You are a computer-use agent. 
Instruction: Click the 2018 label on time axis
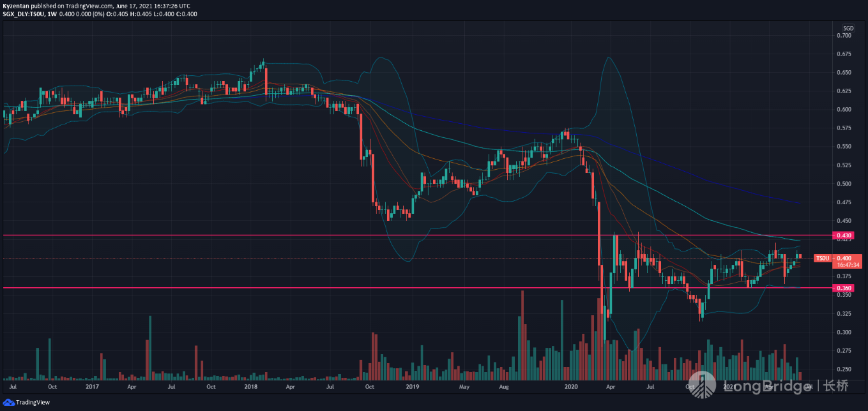(250, 387)
